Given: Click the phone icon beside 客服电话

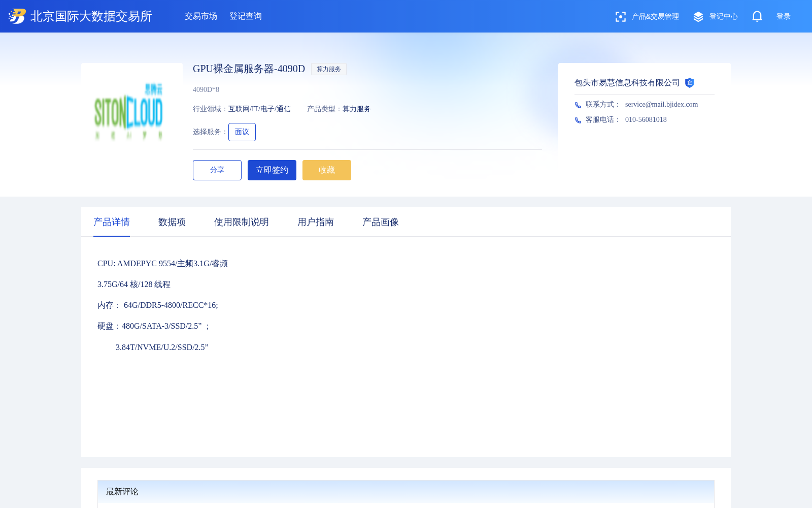Looking at the screenshot, I should pyautogui.click(x=578, y=120).
